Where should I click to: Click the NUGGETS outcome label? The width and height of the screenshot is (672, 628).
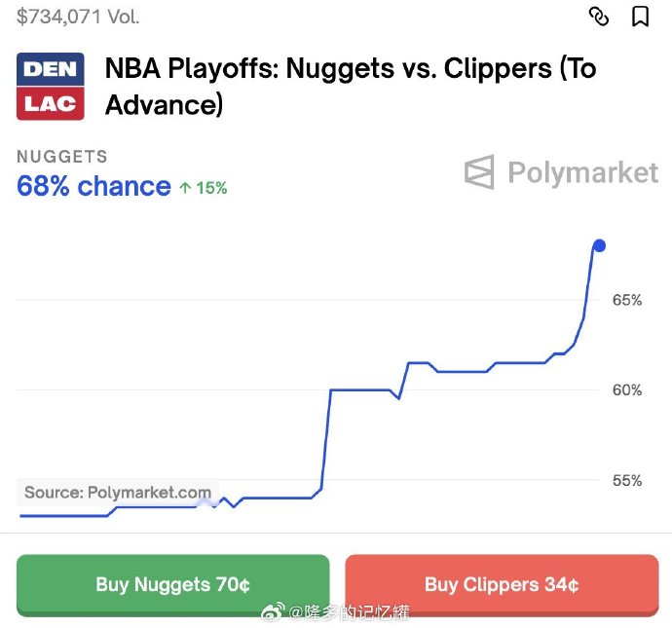[62, 157]
